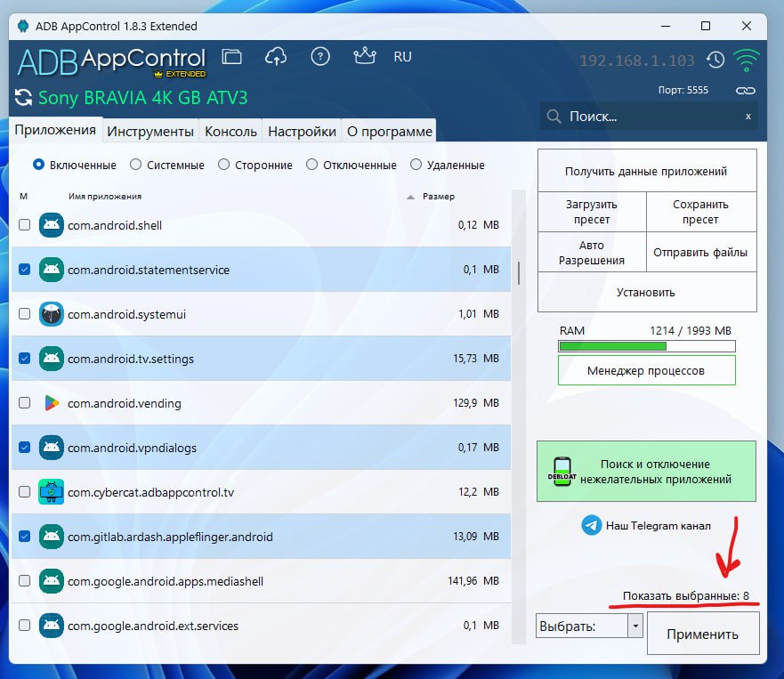Open the help question mark icon
Viewport: 784px width, 679px height.
click(x=320, y=56)
